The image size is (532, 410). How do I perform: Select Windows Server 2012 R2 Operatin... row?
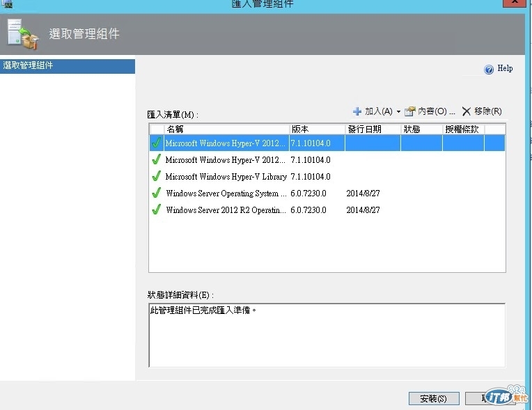[327, 210]
